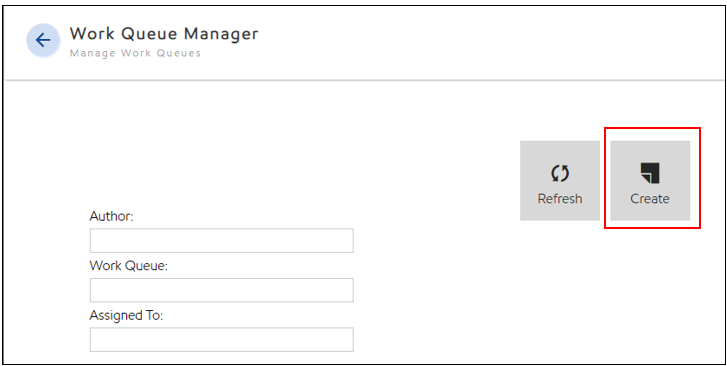Click the Assigned To: field label

pos(126,315)
